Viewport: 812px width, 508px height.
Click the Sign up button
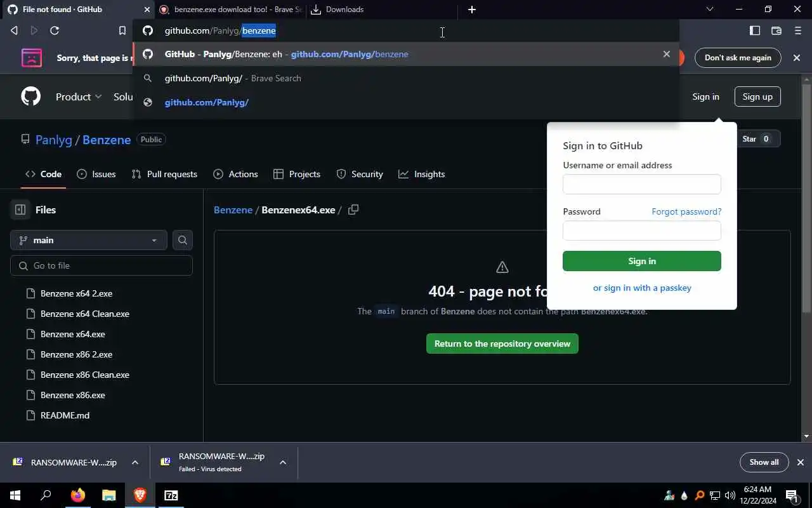tap(757, 97)
